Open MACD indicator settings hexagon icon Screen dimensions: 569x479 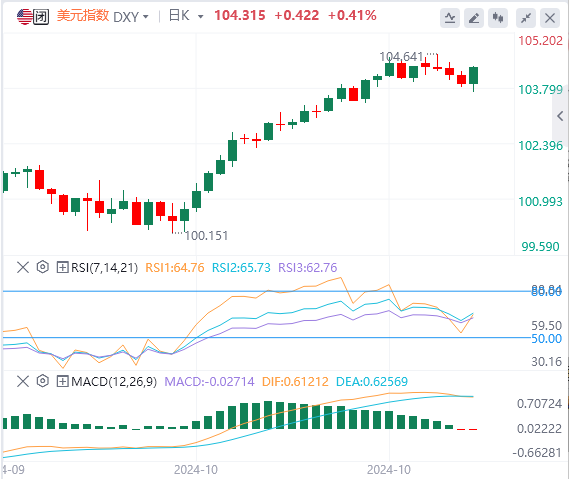[42, 381]
